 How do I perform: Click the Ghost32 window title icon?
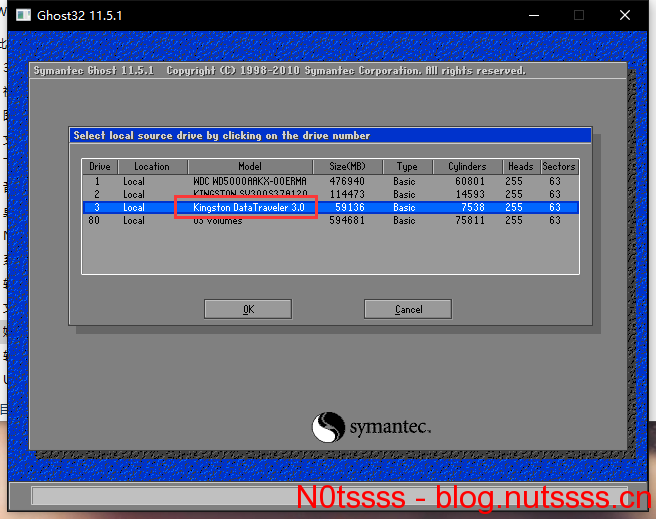[23, 15]
